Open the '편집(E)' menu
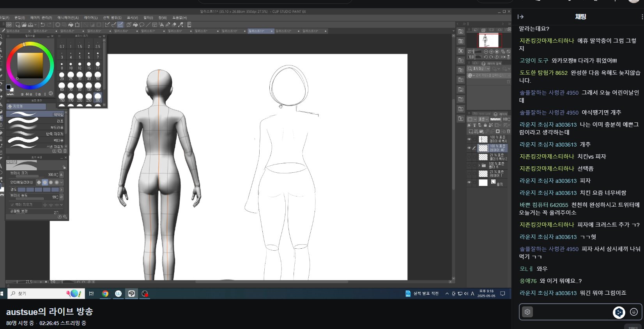This screenshot has height=329, width=644. click(19, 18)
